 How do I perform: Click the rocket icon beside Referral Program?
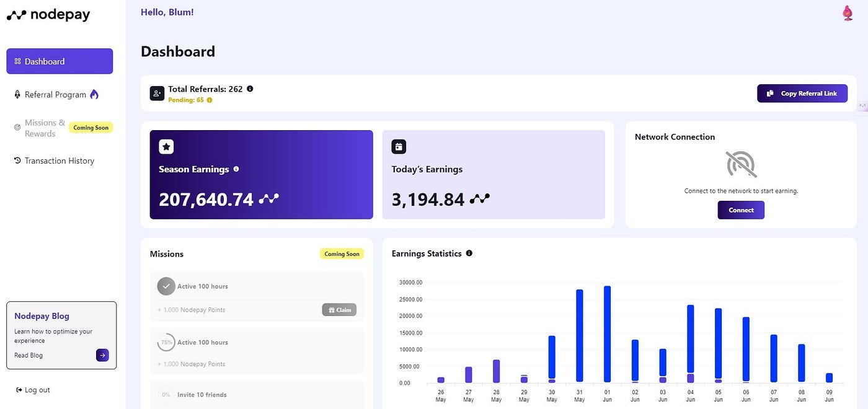[17, 94]
